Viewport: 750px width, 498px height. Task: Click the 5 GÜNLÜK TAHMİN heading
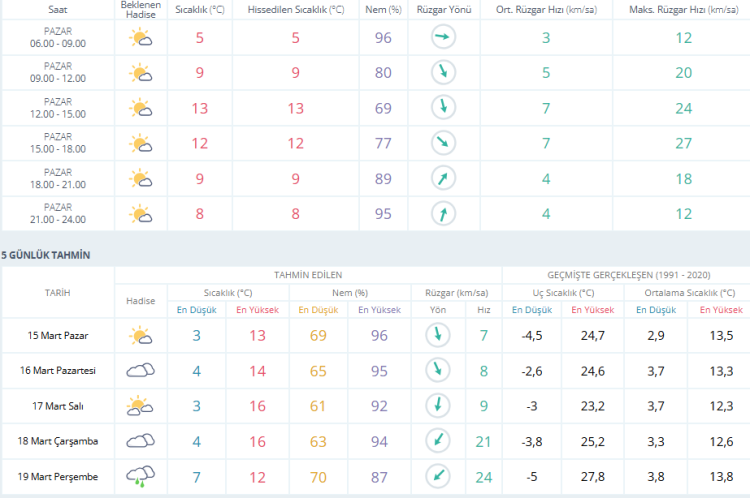click(x=45, y=255)
